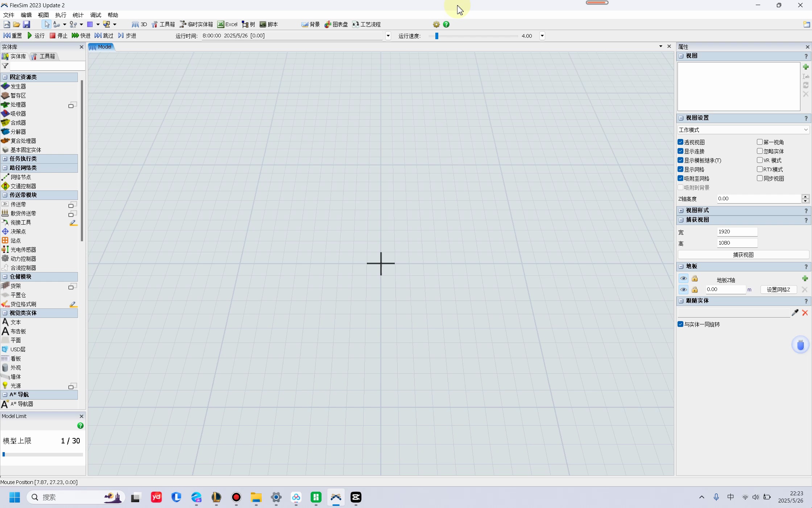Click the 树 tree view toolbar icon
The image size is (812, 508).
[x=249, y=24]
